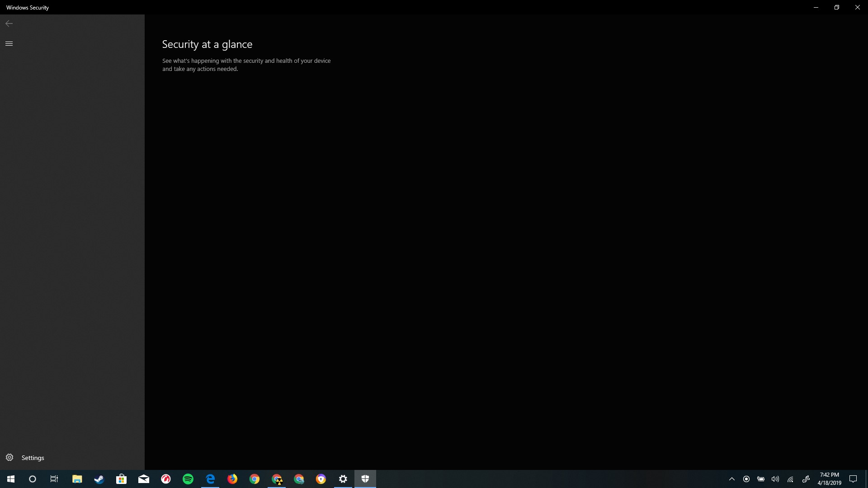Switch to Chrome icon with radiation badge
The width and height of the screenshot is (868, 488).
pos(277,479)
